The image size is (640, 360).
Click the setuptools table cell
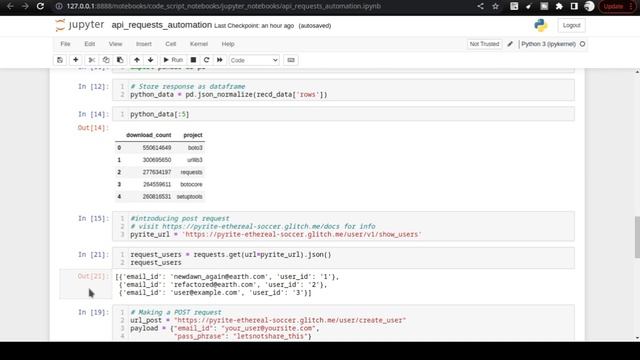click(189, 197)
